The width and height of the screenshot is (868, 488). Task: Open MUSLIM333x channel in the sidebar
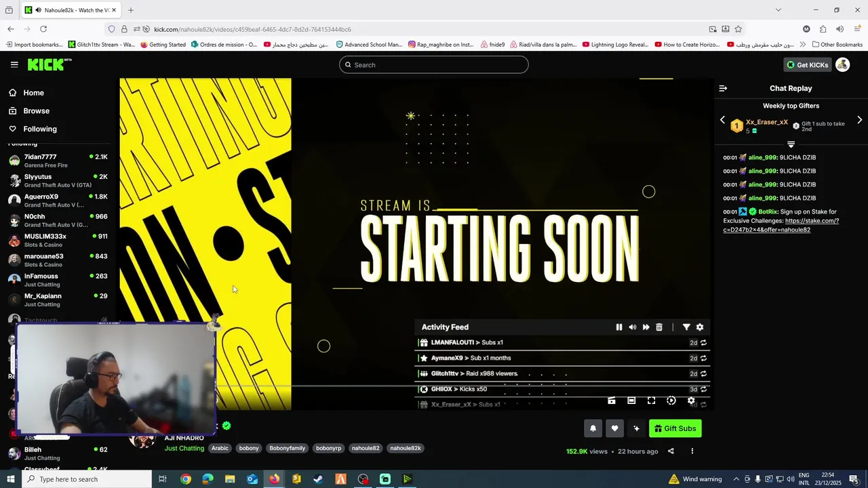[58, 240]
